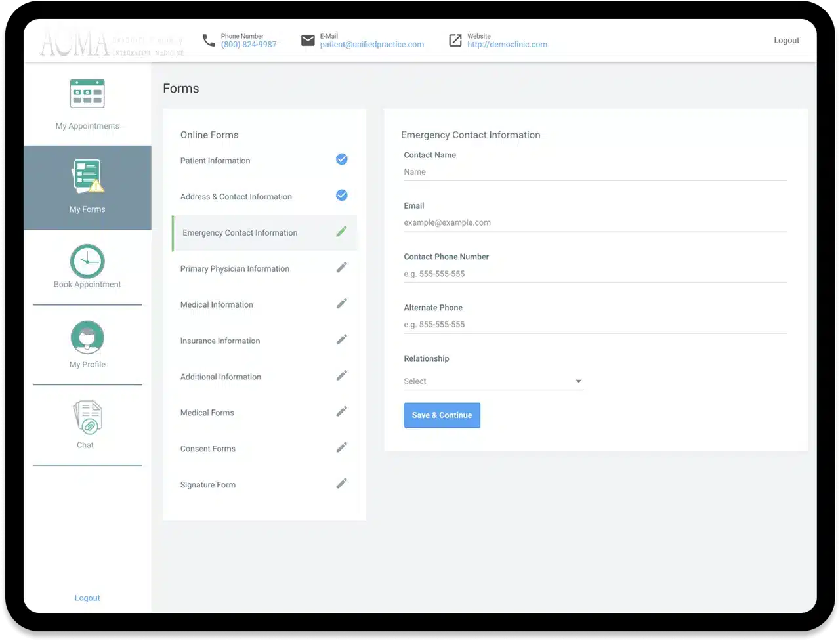This screenshot has height=643, width=840.
Task: Click the Relationship dropdown arrow
Action: coord(578,381)
